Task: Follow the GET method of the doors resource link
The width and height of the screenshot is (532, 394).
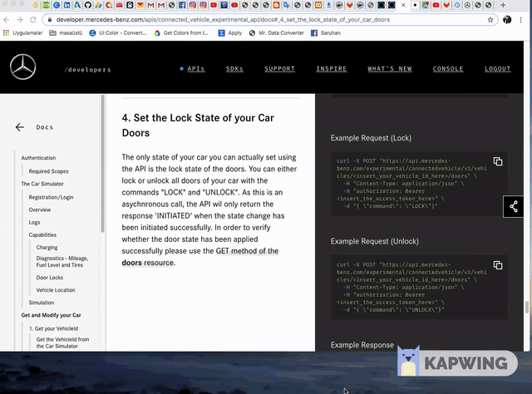Action: 200,257
